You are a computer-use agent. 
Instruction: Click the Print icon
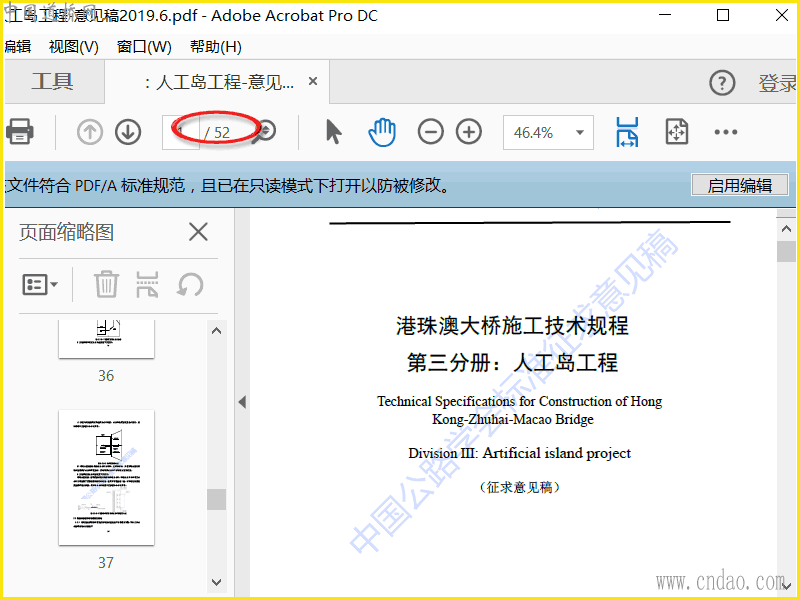(x=19, y=132)
